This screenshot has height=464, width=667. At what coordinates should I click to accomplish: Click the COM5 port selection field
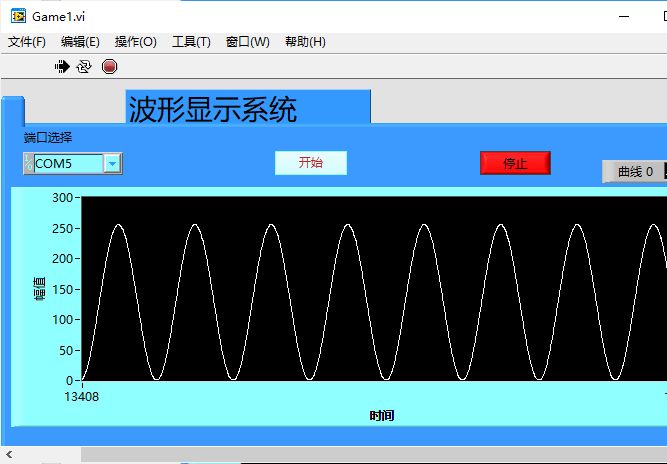pyautogui.click(x=68, y=164)
